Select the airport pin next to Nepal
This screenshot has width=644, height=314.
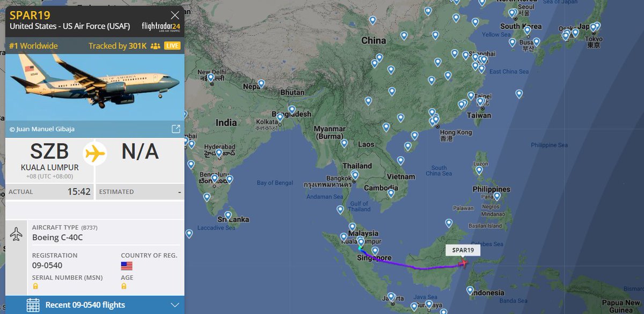click(261, 85)
